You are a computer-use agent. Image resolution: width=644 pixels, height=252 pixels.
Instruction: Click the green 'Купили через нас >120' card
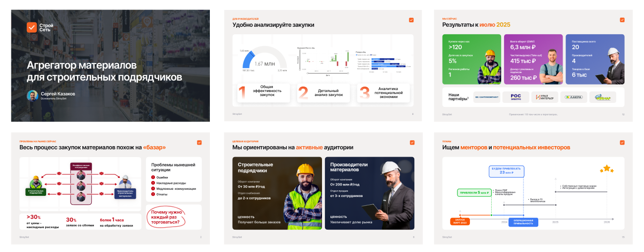pyautogui.click(x=471, y=59)
